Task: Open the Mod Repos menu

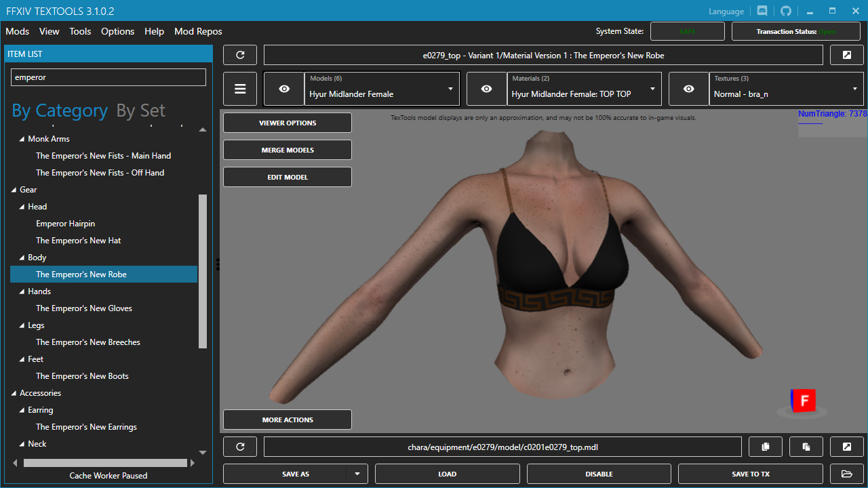Action: pos(198,31)
